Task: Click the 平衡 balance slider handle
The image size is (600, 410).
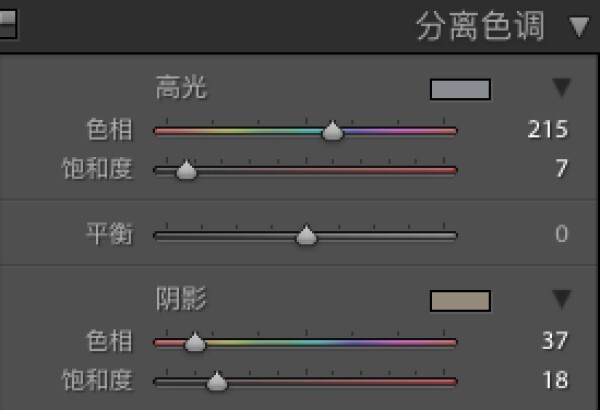Action: [306, 235]
